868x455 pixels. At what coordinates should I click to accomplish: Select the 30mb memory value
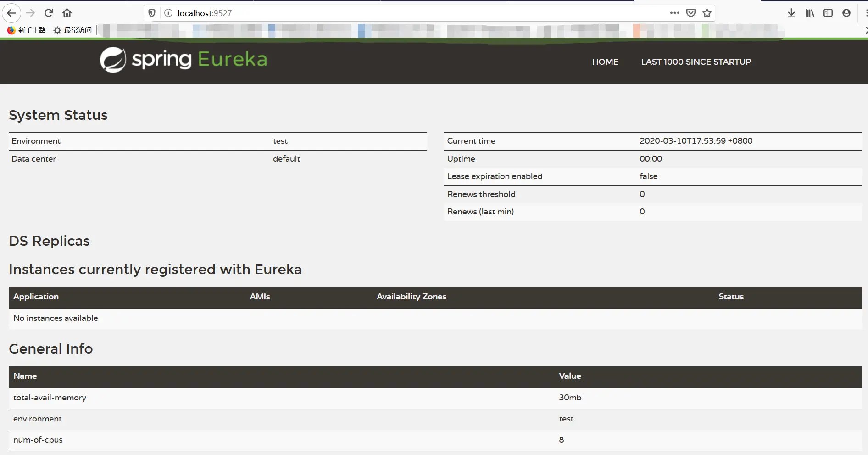click(x=570, y=398)
